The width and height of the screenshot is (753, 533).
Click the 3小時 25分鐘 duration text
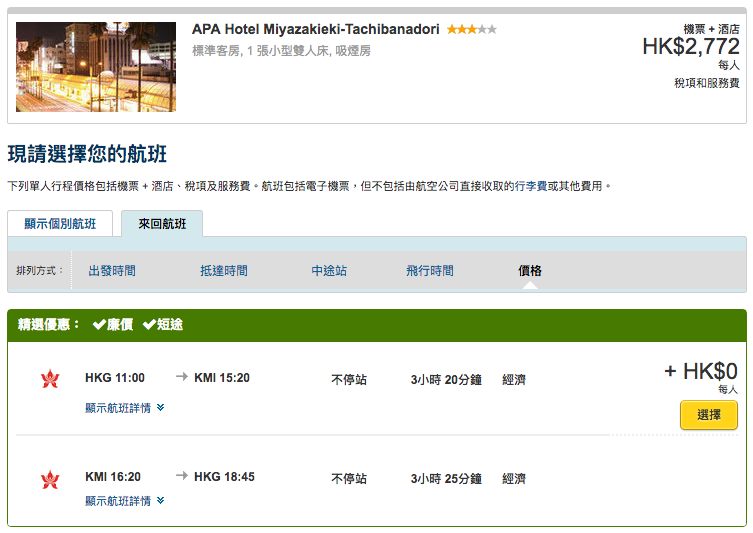[x=446, y=479]
